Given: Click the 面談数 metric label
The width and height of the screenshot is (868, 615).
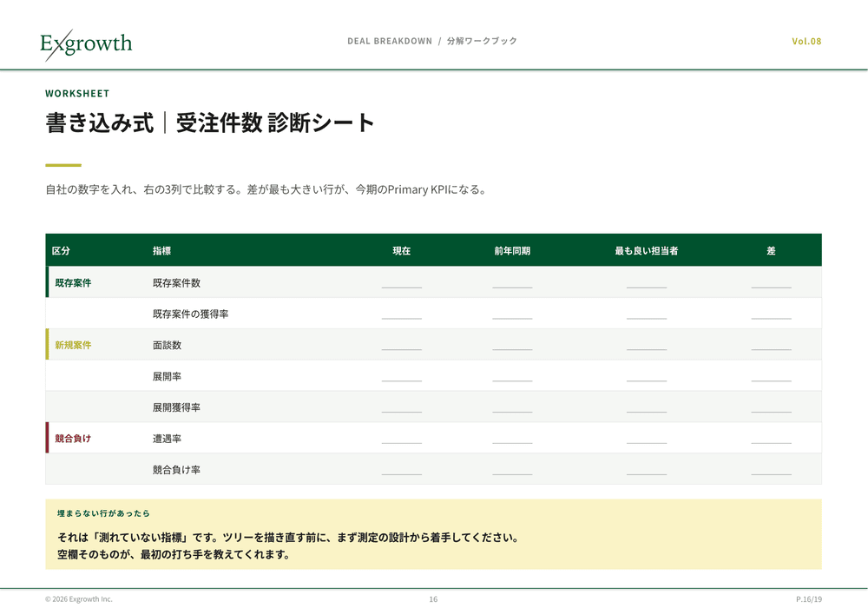Looking at the screenshot, I should coord(168,345).
